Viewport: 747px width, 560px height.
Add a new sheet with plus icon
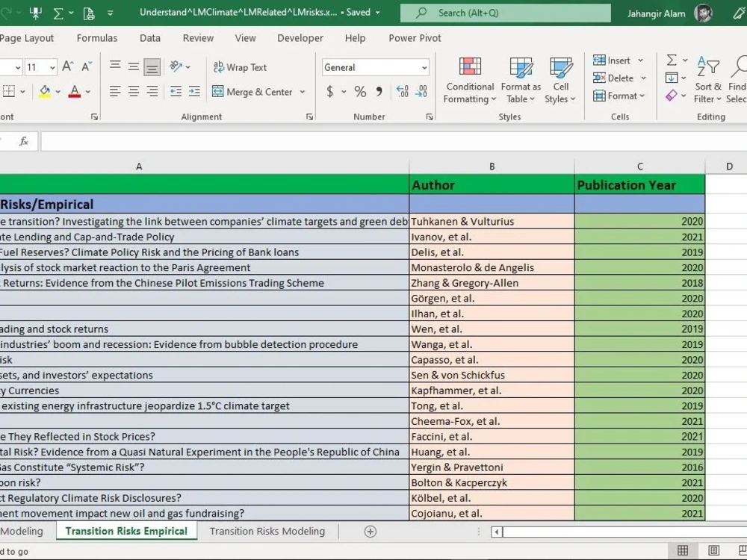coord(371,532)
